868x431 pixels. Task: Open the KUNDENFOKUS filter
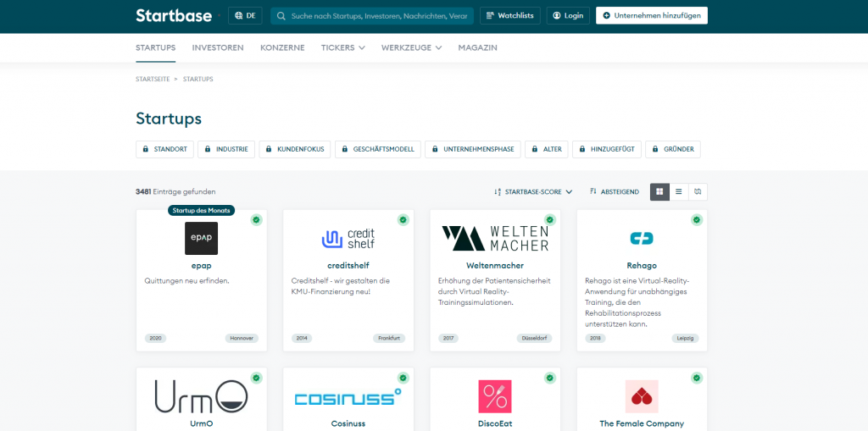(295, 149)
